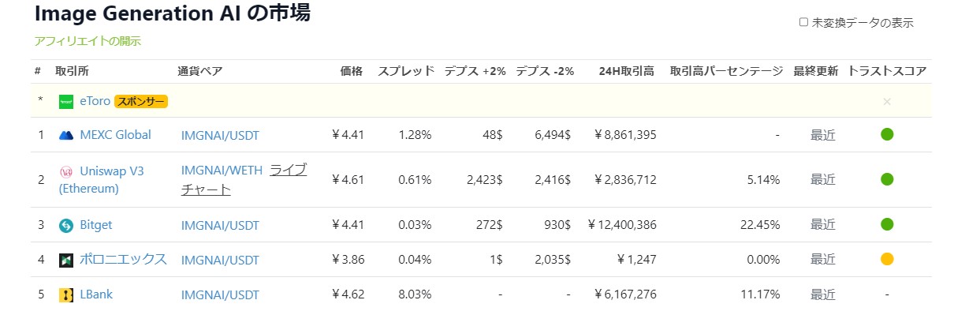Click the LBank exchange logo icon
980x330 pixels.
click(x=66, y=295)
